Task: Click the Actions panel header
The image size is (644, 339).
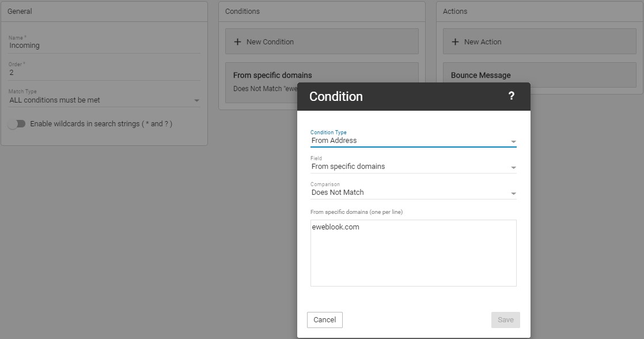Action: (539, 12)
